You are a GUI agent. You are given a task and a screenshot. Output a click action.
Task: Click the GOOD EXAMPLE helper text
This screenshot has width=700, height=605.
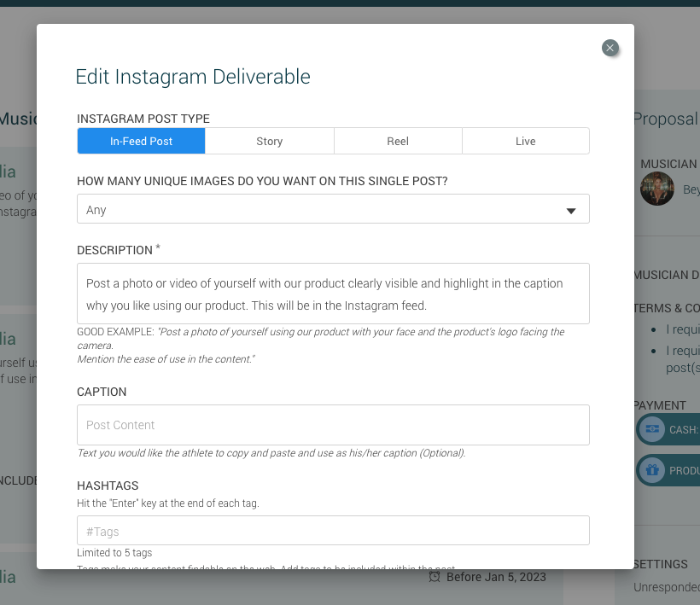pyautogui.click(x=320, y=346)
